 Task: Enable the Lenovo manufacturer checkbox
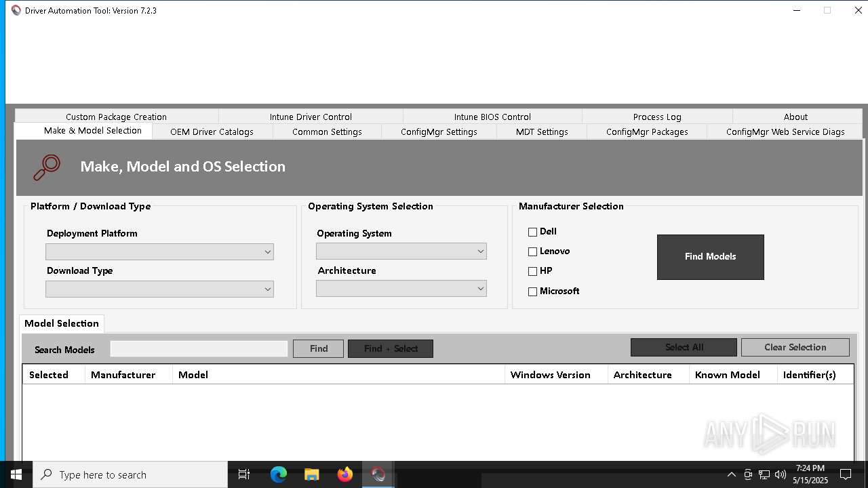532,251
